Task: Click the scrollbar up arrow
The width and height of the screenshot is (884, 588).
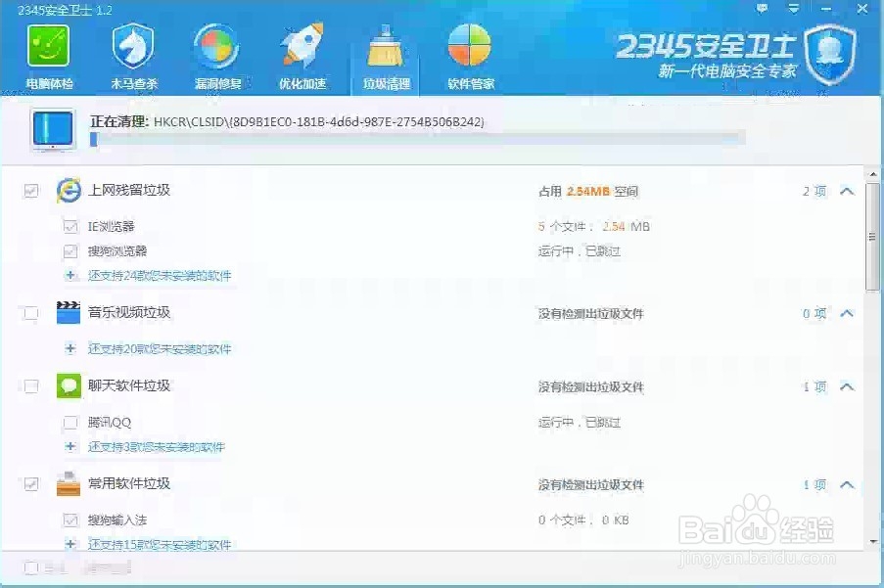Action: (x=873, y=174)
